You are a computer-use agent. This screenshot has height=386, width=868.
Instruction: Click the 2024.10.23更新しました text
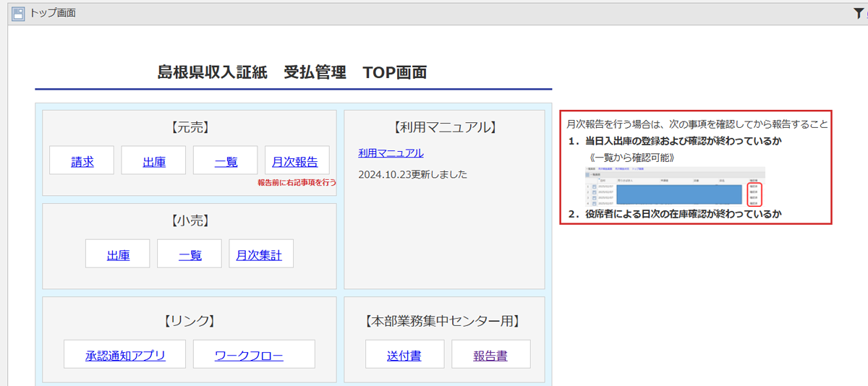pos(412,174)
